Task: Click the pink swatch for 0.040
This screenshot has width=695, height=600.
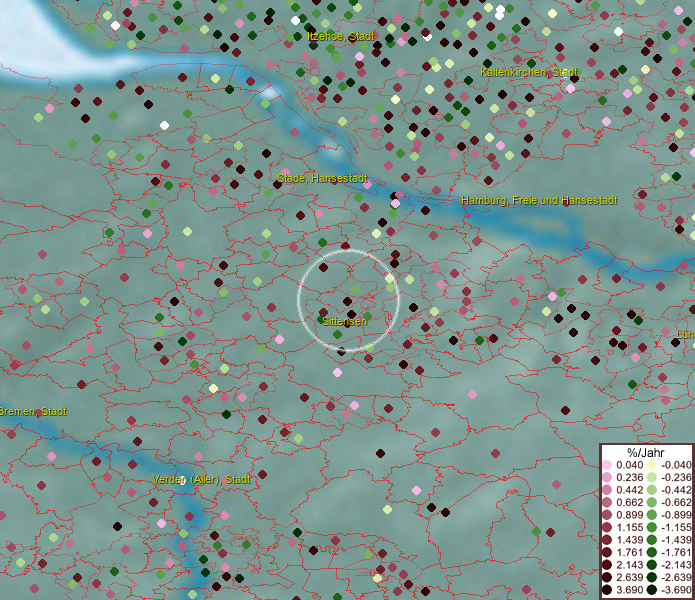Action: [x=607, y=465]
